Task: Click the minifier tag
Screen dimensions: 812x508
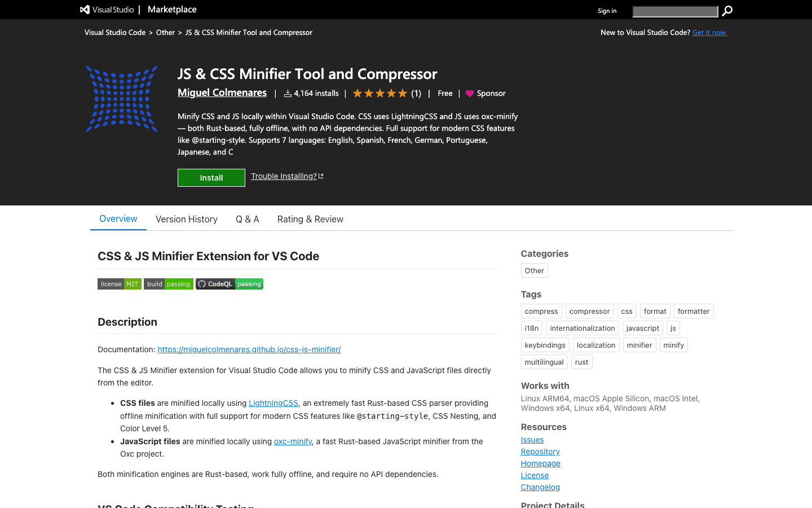Action: pyautogui.click(x=639, y=345)
